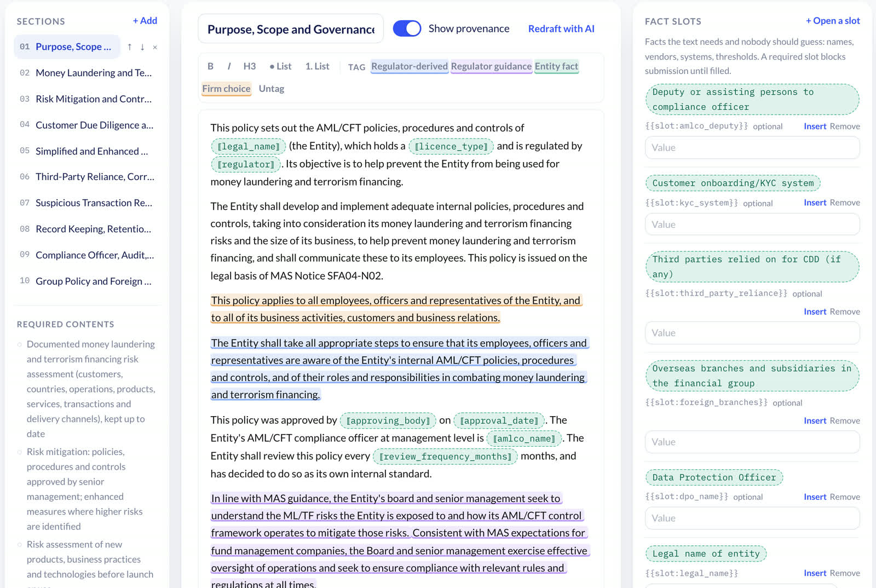Remove Purpose, Scope section with x icon
The height and width of the screenshot is (588, 876).
pyautogui.click(x=155, y=47)
